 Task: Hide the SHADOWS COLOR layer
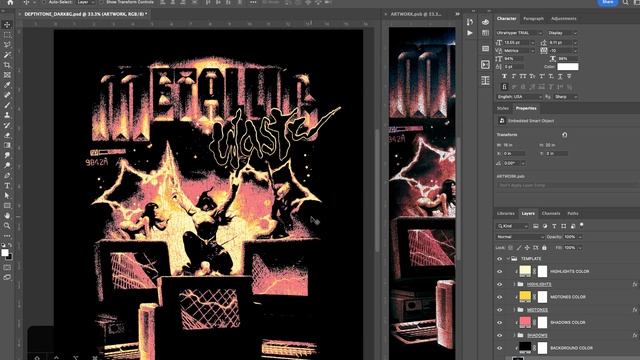[x=500, y=322]
